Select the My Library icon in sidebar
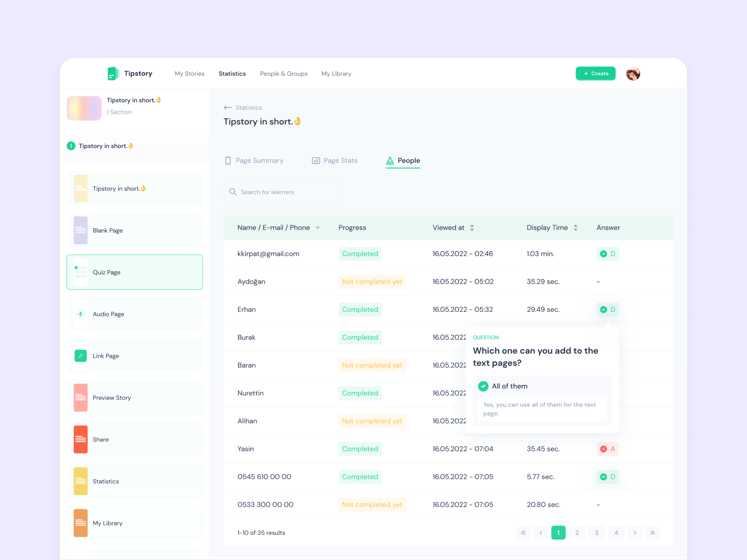 click(x=80, y=523)
